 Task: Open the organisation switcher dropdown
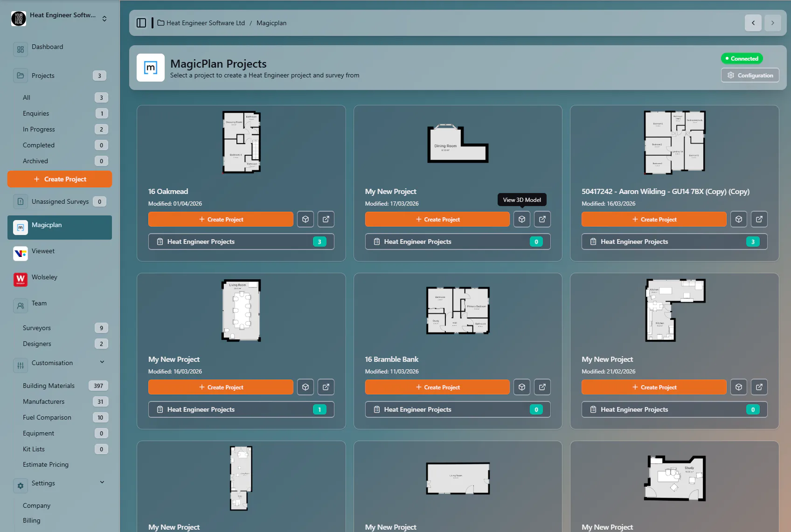(104, 19)
